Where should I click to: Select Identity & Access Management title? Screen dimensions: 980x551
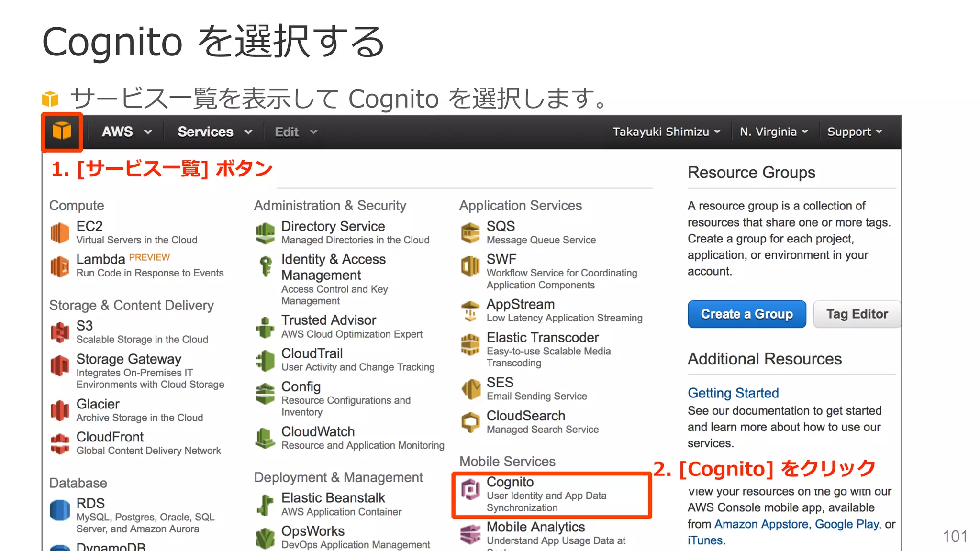334,267
